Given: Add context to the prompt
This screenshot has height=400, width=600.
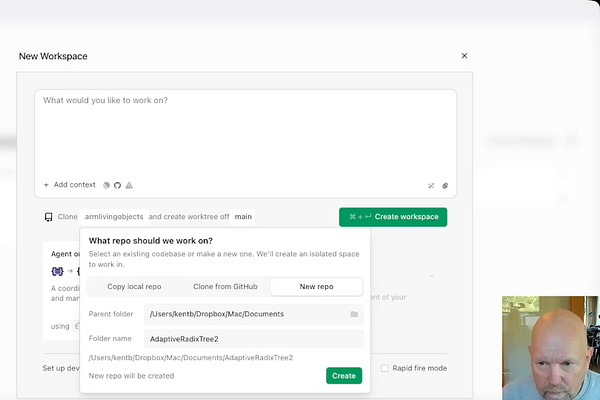Looking at the screenshot, I should 70,185.
